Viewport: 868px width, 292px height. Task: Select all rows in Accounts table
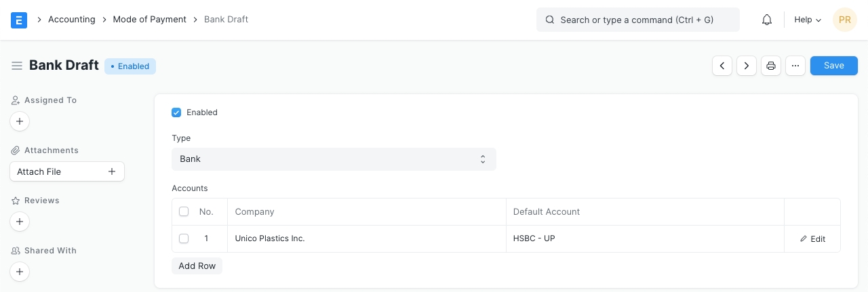tap(184, 212)
